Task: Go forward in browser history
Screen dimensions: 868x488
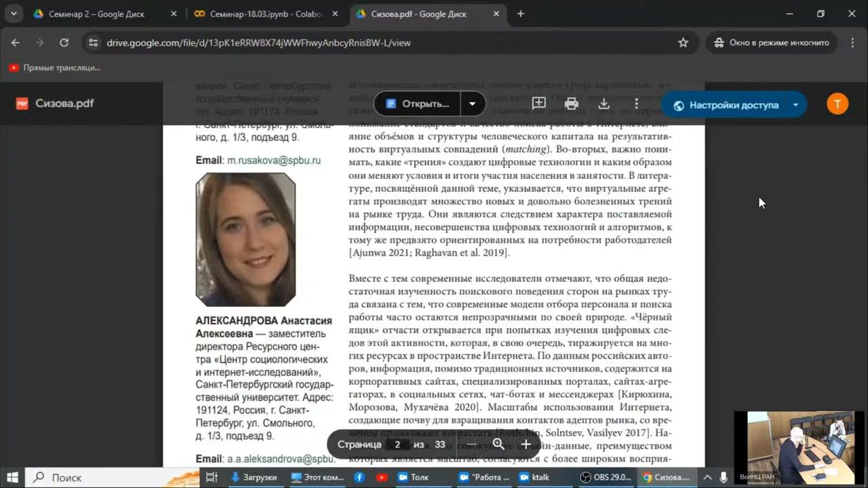Action: [39, 42]
